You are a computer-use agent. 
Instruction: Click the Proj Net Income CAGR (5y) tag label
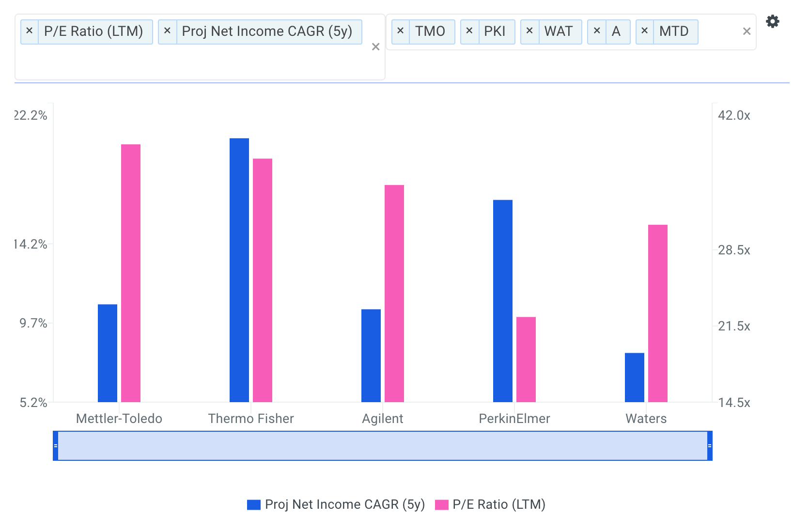pos(267,31)
